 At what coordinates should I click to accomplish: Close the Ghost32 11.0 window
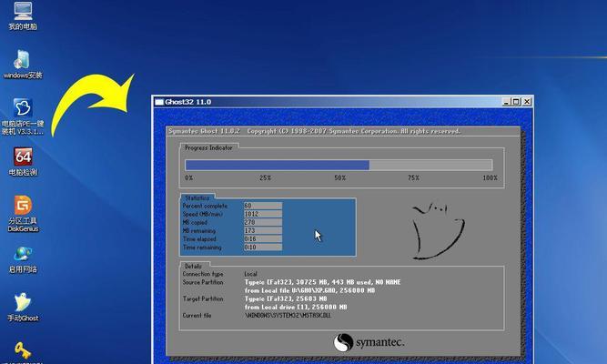pos(527,102)
